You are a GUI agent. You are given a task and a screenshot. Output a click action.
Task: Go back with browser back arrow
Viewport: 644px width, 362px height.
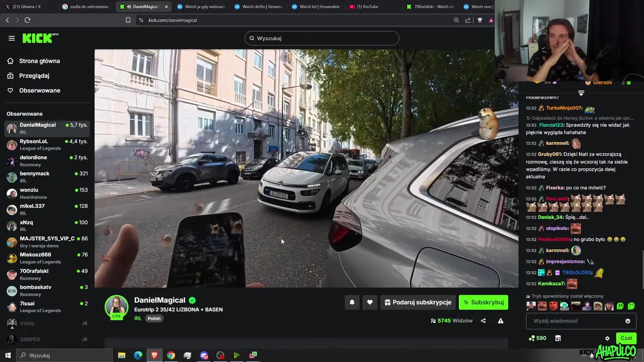point(7,20)
